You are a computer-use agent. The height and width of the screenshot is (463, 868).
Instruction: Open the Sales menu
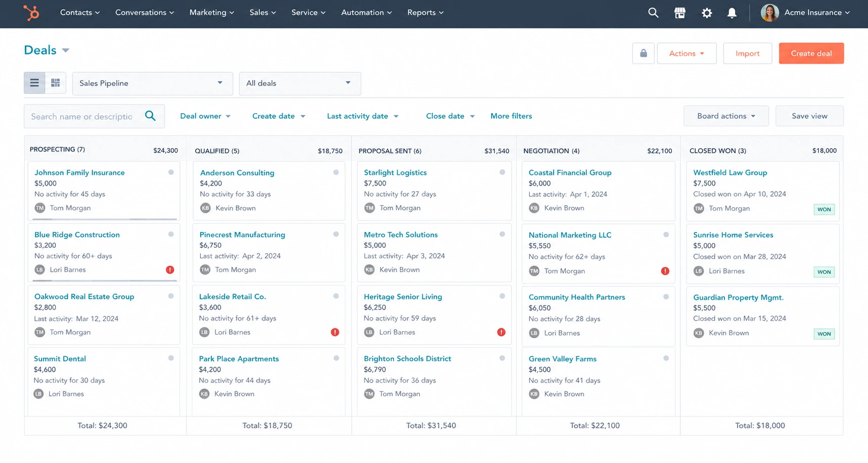pos(263,13)
